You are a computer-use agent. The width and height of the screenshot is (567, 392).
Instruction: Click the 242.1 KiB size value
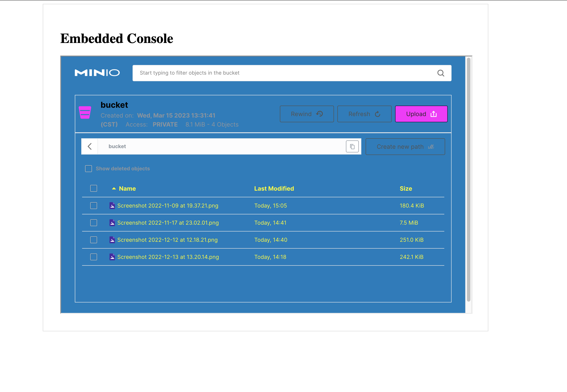click(x=412, y=257)
